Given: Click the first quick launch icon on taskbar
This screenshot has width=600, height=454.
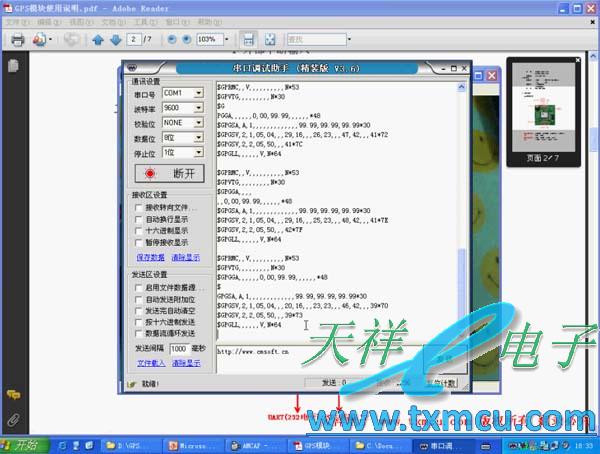Looking at the screenshot, I should [x=62, y=445].
